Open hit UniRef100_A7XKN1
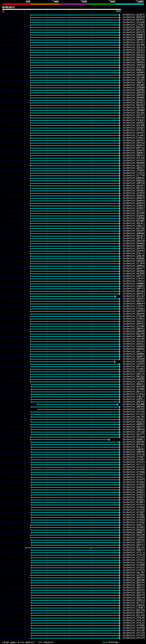The height and width of the screenshot is (644, 146). point(134,625)
